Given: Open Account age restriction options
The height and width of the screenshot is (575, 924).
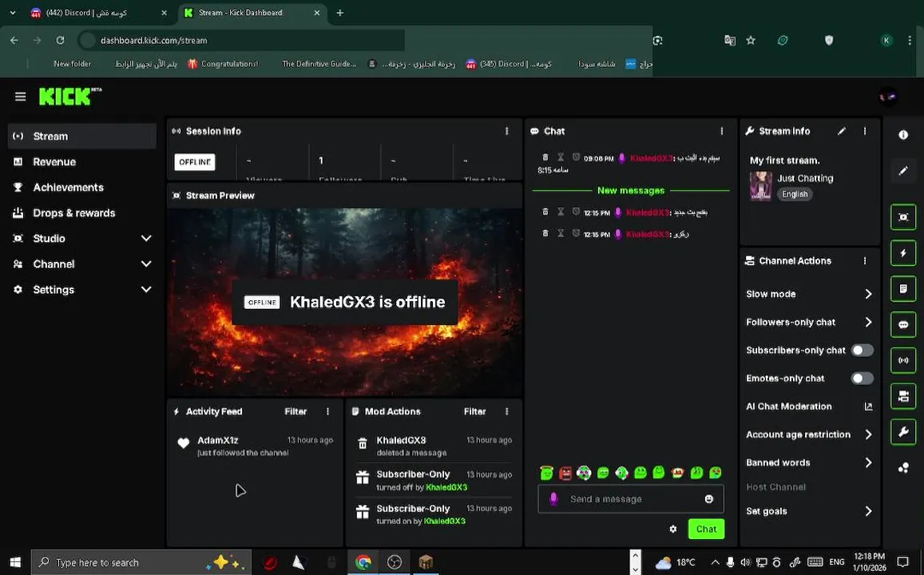Looking at the screenshot, I should [809, 434].
